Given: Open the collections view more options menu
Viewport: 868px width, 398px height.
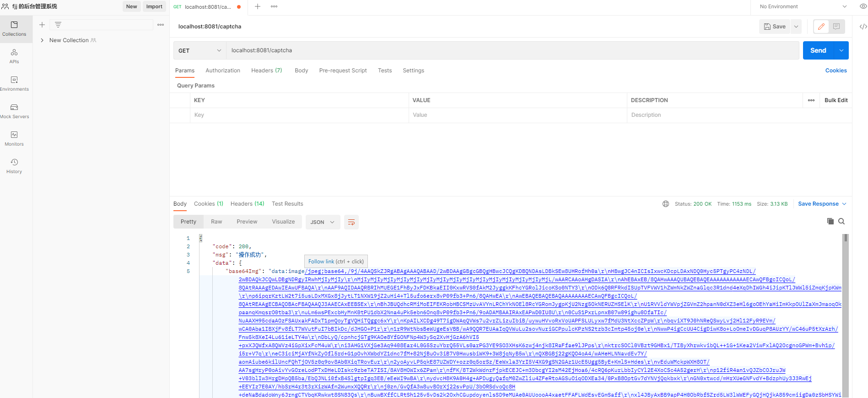Looking at the screenshot, I should [x=161, y=25].
